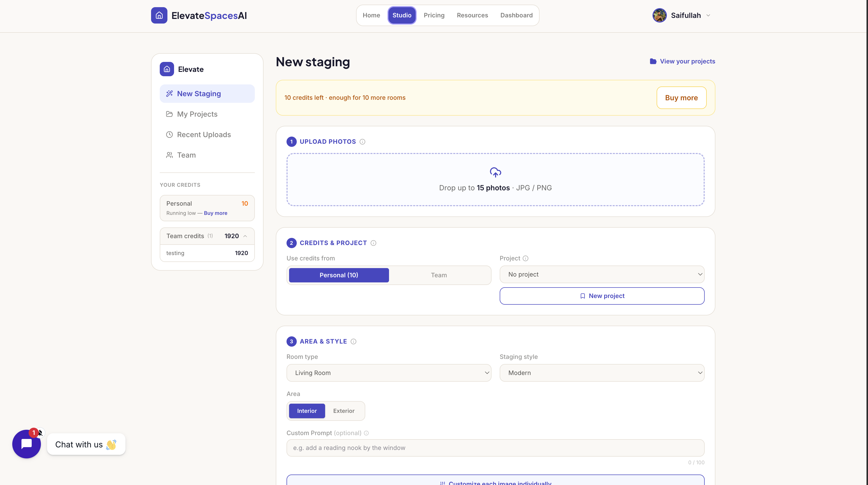Open Pricing from top navigation
The image size is (868, 485).
(x=434, y=15)
